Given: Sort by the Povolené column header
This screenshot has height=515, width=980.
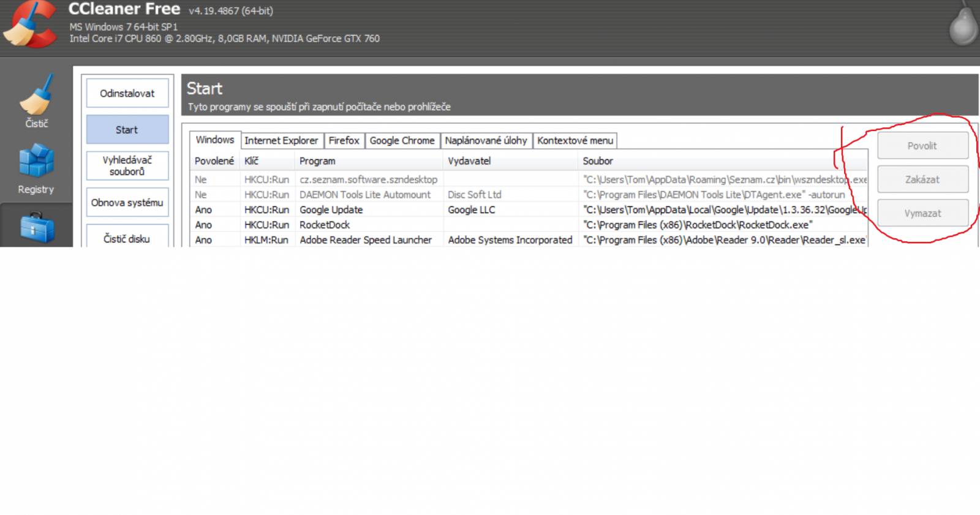Looking at the screenshot, I should point(214,161).
